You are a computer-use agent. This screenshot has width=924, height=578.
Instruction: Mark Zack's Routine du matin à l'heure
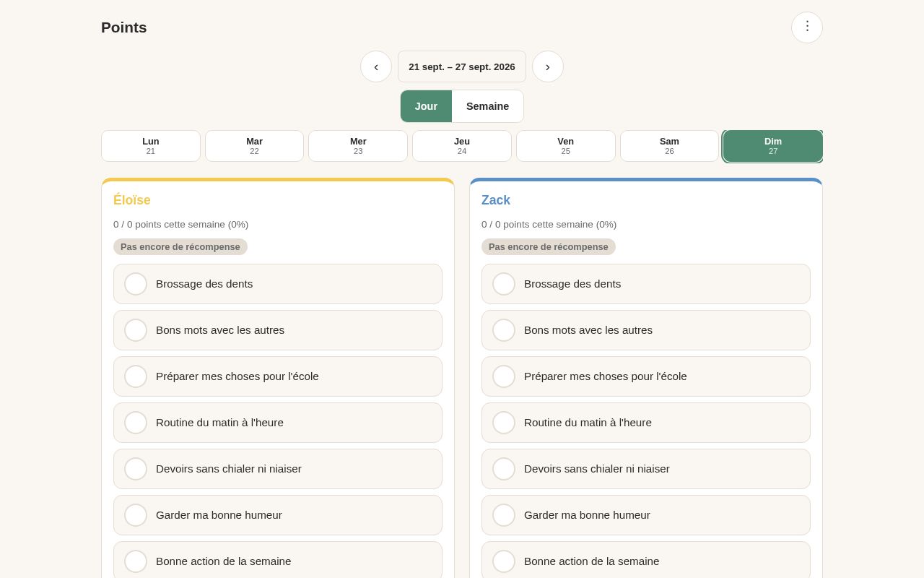click(504, 423)
